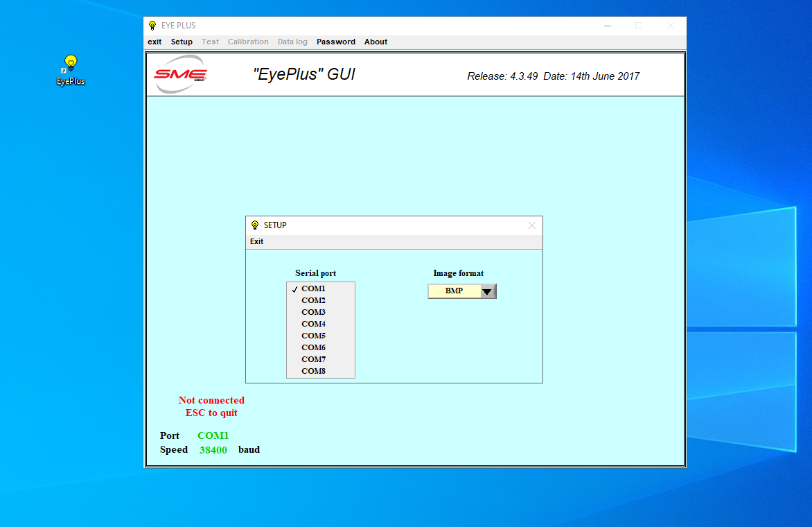Viewport: 812px width, 527px height.
Task: Select COM6 in the serial port list
Action: click(x=313, y=347)
